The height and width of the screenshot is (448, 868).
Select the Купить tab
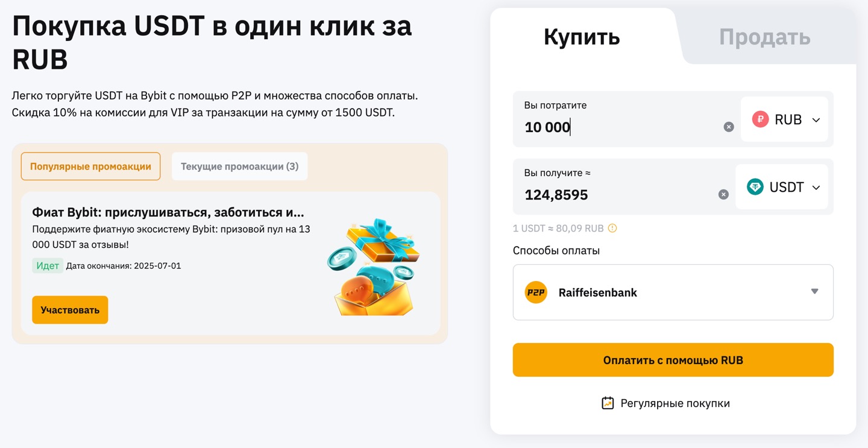point(582,37)
